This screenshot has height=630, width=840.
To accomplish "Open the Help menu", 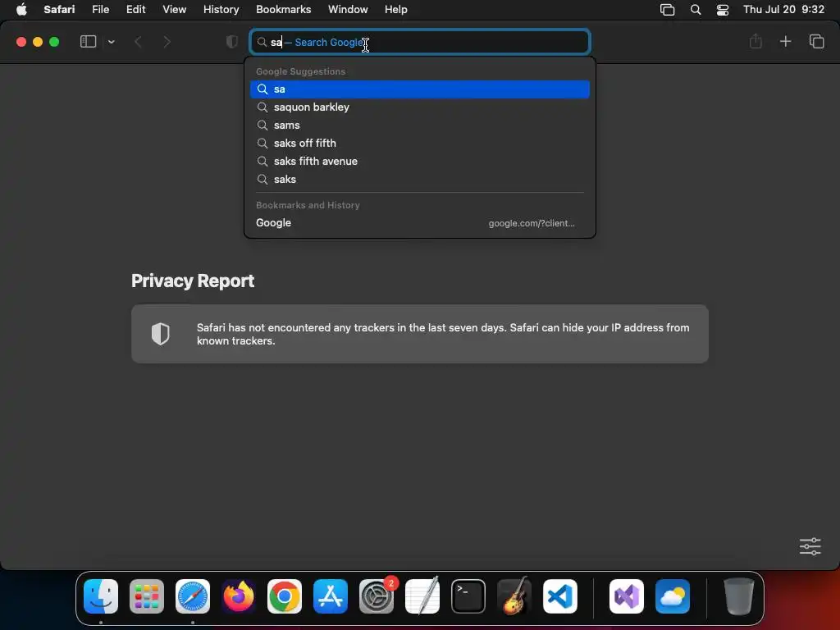I will [396, 10].
